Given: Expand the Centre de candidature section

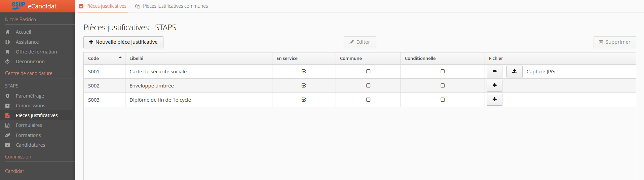Looking at the screenshot, I should 29,73.
